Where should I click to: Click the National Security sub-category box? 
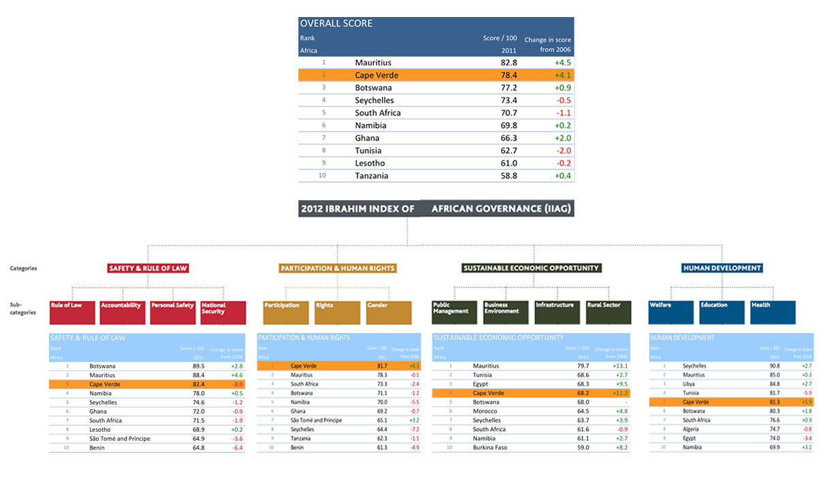(x=223, y=312)
